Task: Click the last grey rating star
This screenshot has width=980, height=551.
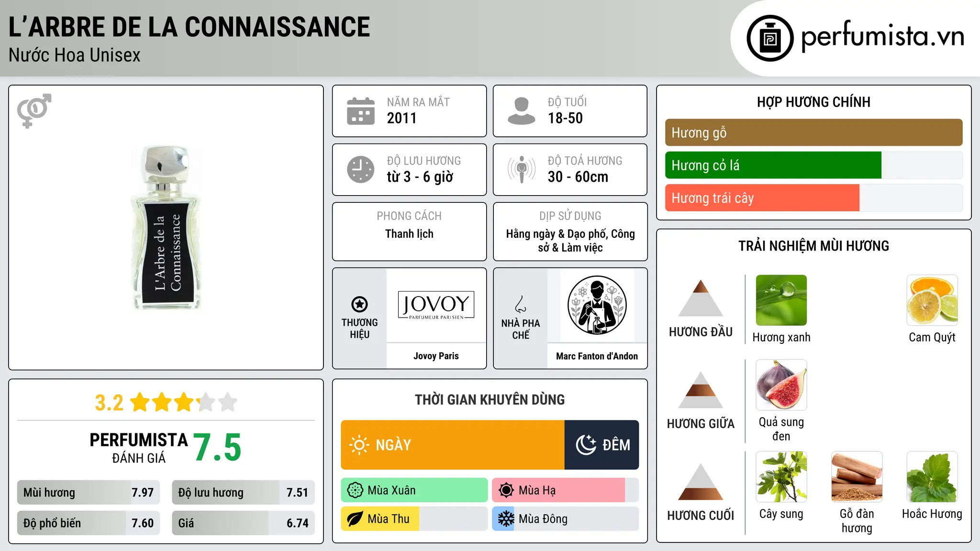Action: [x=228, y=402]
